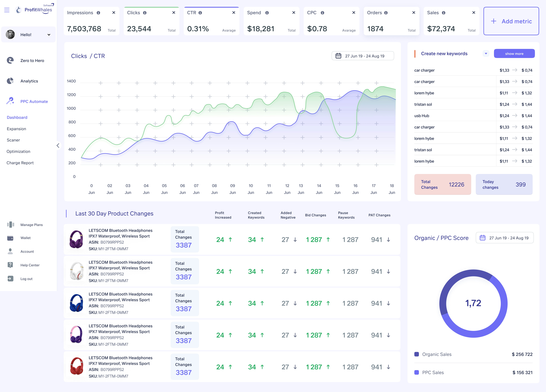
Task: Select the Zero to Hero sidebar icon
Action: [10, 60]
